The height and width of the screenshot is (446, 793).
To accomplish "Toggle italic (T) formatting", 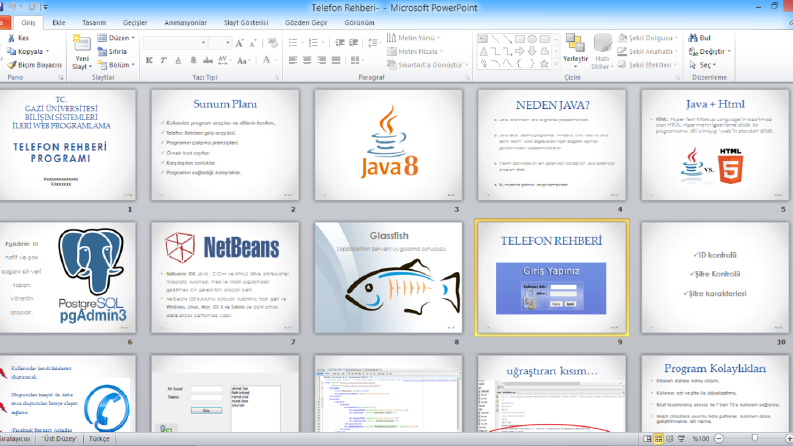I will pos(163,60).
